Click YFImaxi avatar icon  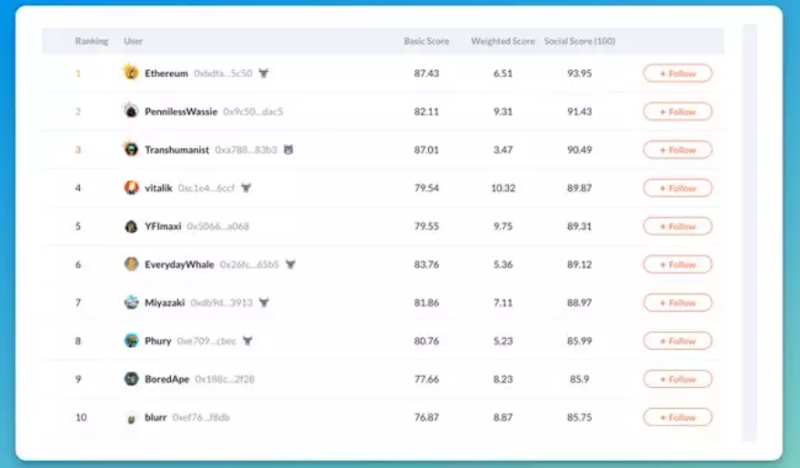point(130,226)
